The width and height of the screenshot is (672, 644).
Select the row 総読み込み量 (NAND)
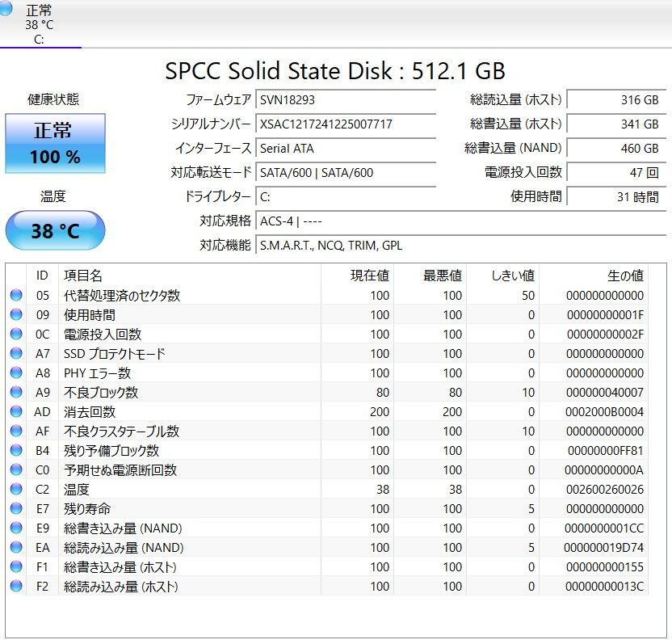coord(326,548)
